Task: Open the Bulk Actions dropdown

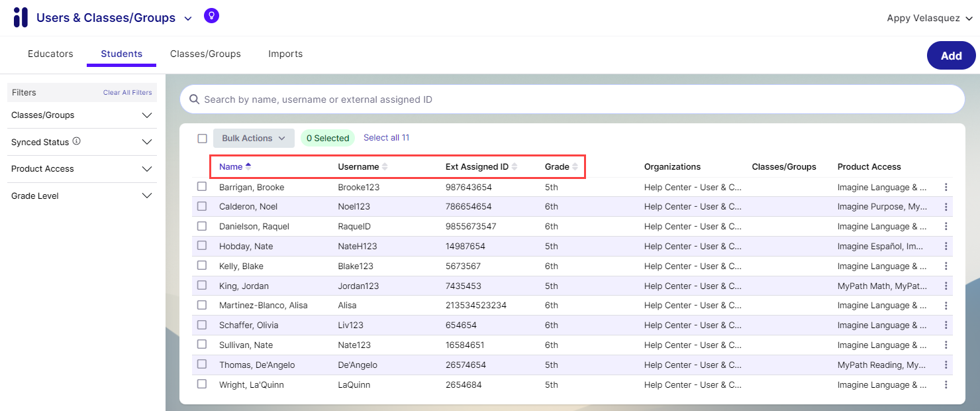Action: click(254, 139)
